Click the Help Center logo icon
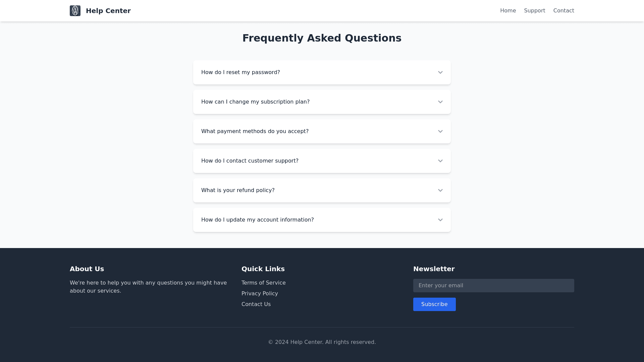The width and height of the screenshot is (644, 362). [x=75, y=11]
